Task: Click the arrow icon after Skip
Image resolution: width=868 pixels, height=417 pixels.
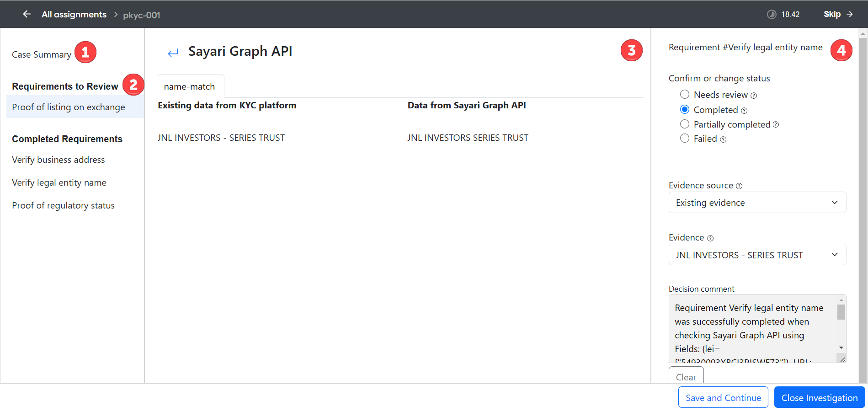Action: point(850,14)
